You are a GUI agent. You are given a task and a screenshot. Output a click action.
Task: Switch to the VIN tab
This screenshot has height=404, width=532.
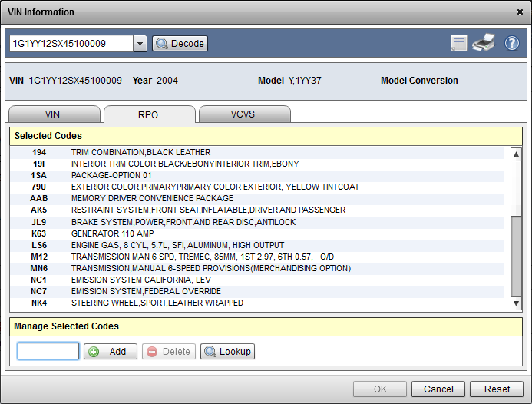point(55,114)
